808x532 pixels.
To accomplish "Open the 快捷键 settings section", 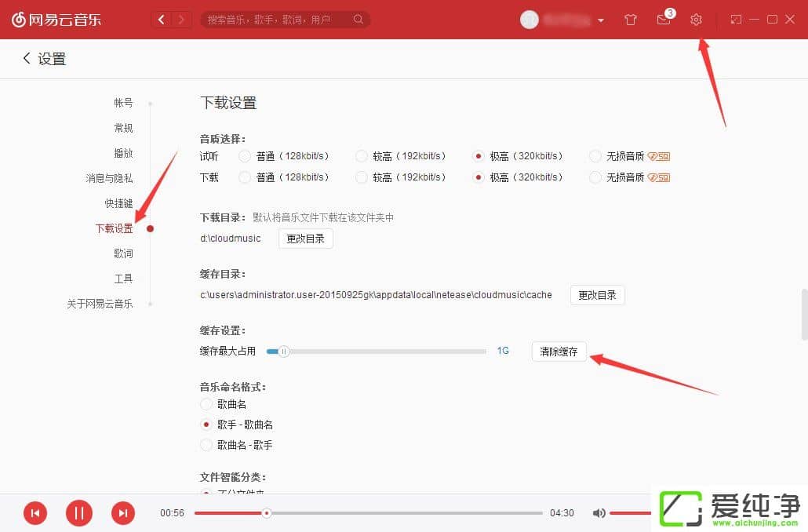I will 118,202.
